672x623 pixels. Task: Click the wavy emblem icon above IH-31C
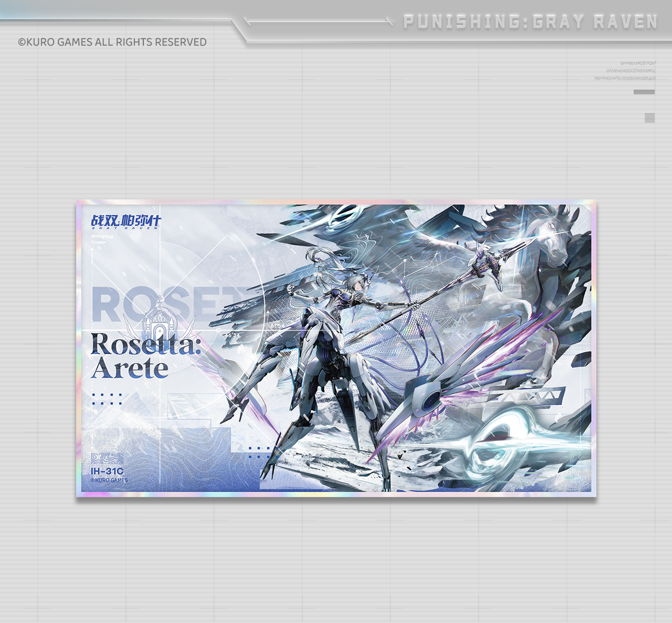[107, 459]
